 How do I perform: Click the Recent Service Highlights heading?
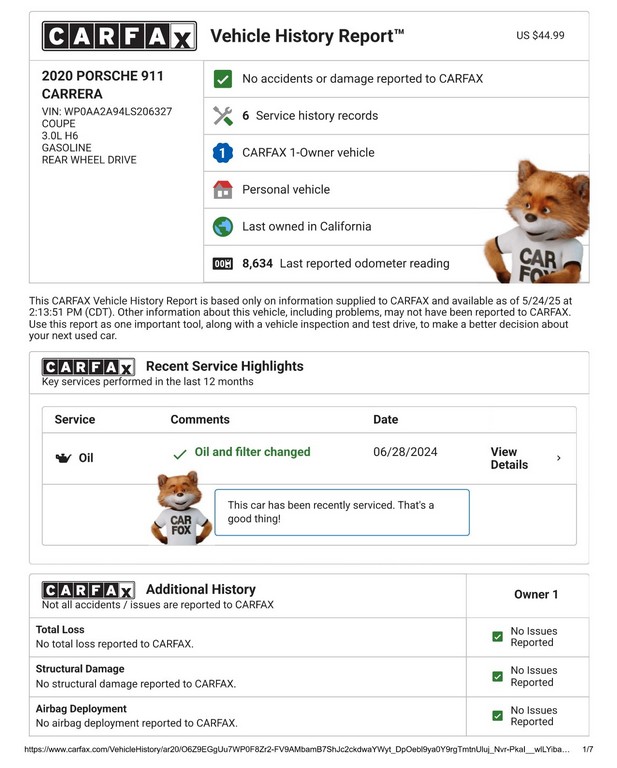pyautogui.click(x=225, y=366)
